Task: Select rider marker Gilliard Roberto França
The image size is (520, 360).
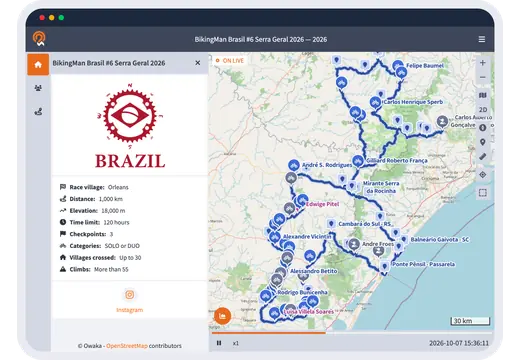Action: tap(358, 161)
